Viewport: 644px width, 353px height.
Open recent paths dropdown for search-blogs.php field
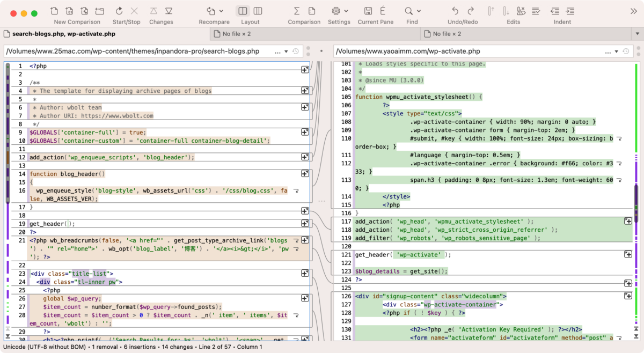coord(286,52)
